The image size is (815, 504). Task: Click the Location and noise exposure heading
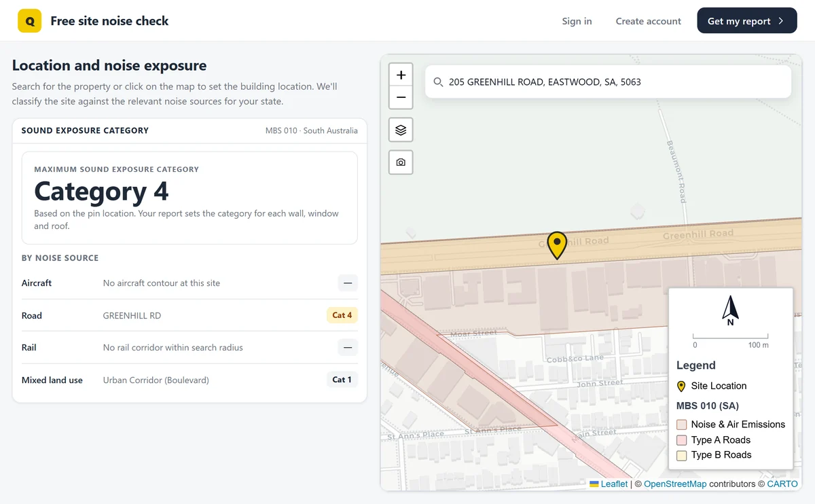(109, 65)
